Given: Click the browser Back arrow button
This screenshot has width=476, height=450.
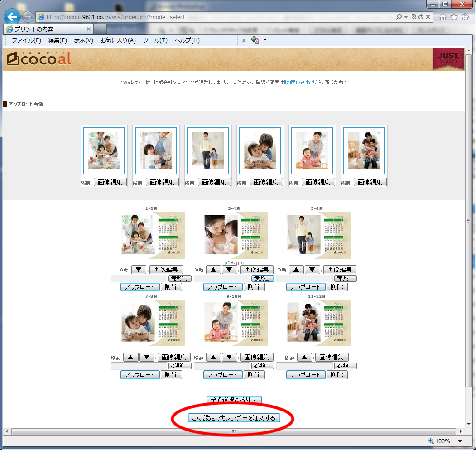Looking at the screenshot, I should 12,17.
